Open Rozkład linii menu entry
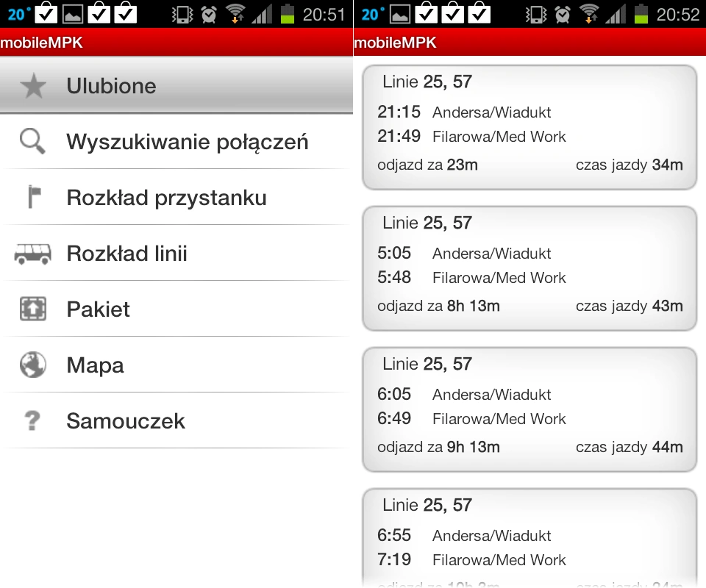Image resolution: width=706 pixels, height=588 pixels. click(176, 254)
